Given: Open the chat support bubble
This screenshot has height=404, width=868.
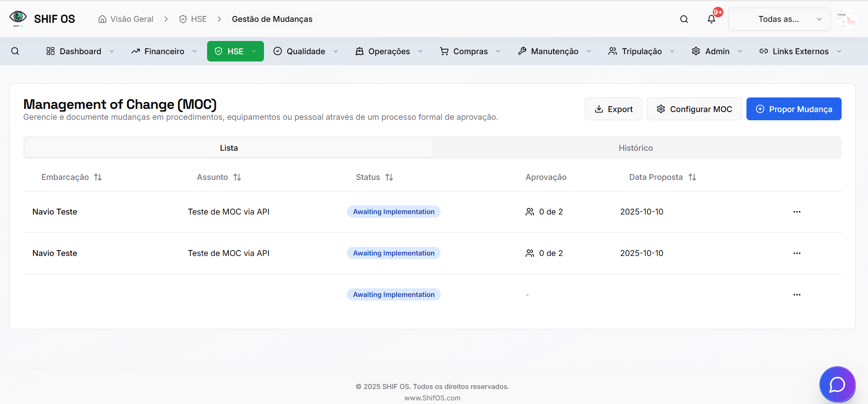Looking at the screenshot, I should coord(837,384).
